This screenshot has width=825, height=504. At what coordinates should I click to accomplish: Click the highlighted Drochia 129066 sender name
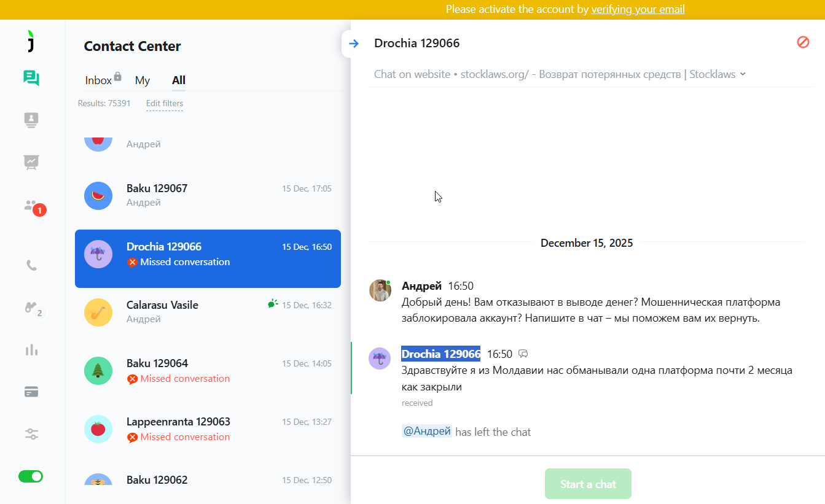pos(441,354)
